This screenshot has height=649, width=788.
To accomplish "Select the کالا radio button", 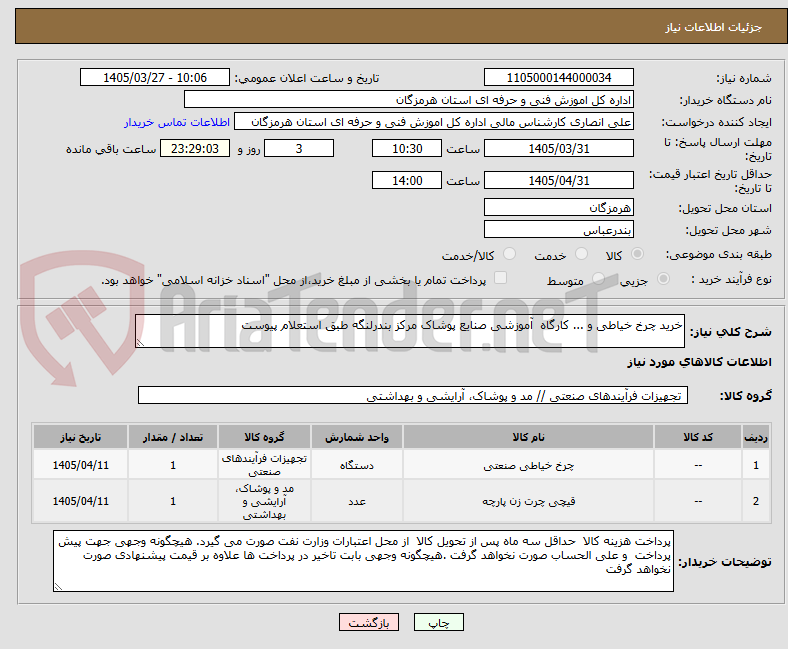I will coord(637,254).
